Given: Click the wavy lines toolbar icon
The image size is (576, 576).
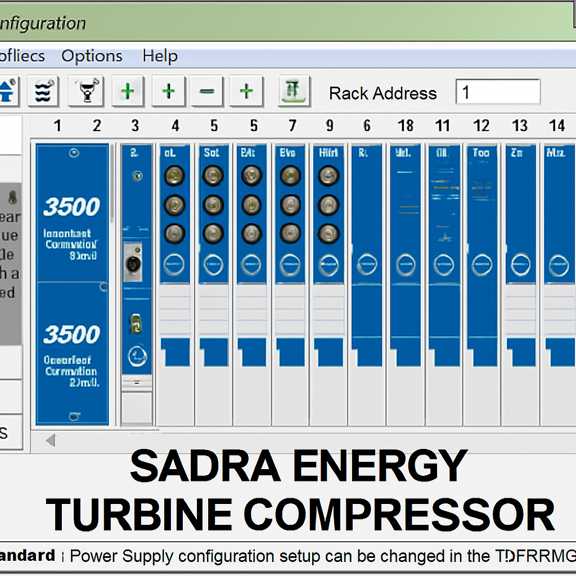Looking at the screenshot, I should click(x=43, y=91).
